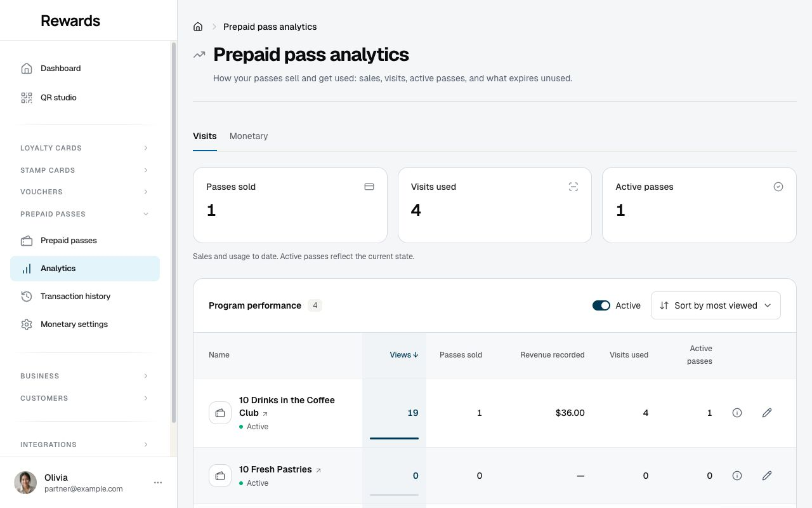Open QR studio page
This screenshot has width=812, height=508.
[85, 98]
